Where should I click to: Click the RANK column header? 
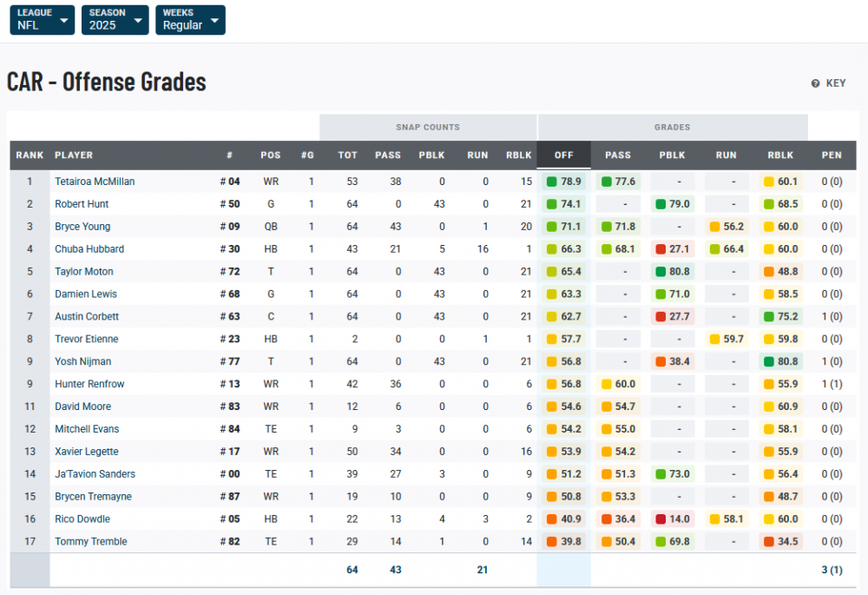30,155
